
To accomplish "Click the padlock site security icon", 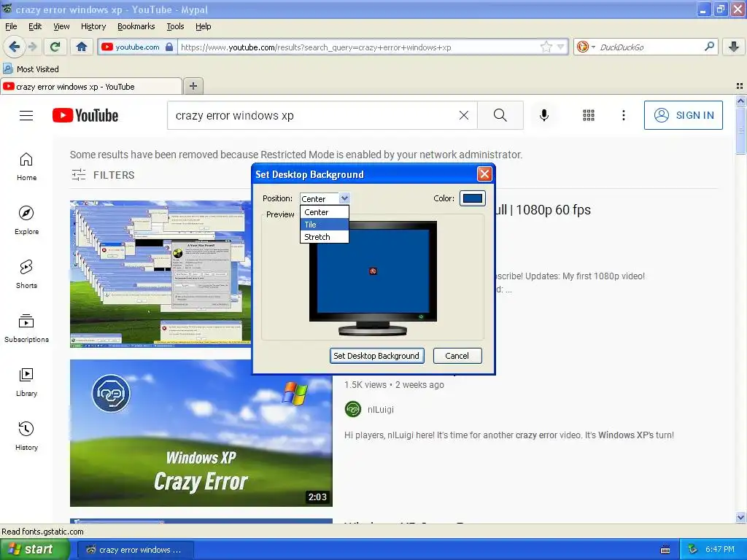I will coord(169,47).
